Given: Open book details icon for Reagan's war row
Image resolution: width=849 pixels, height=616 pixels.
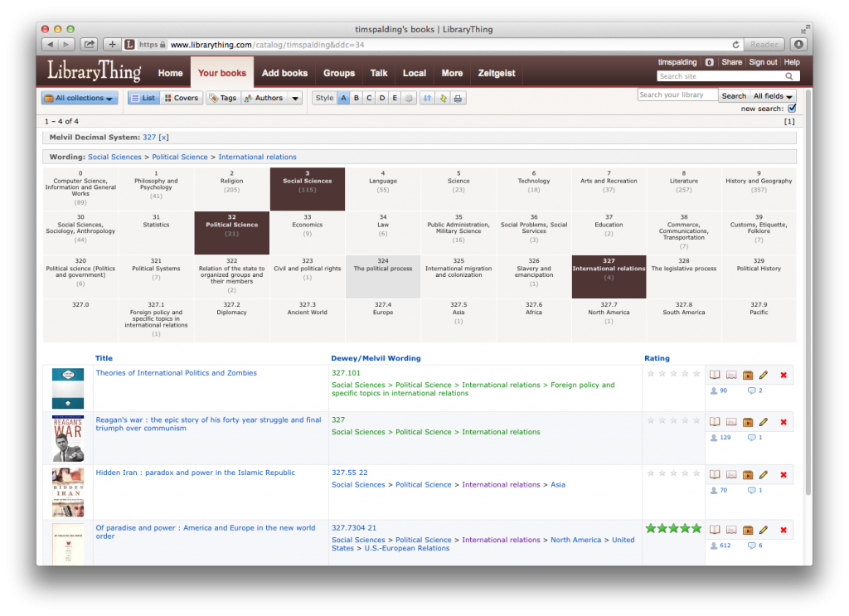Looking at the screenshot, I should [715, 422].
